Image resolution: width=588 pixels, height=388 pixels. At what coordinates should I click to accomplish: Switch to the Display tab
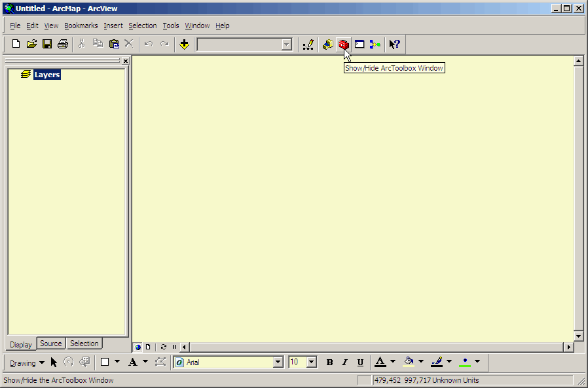tap(21, 345)
